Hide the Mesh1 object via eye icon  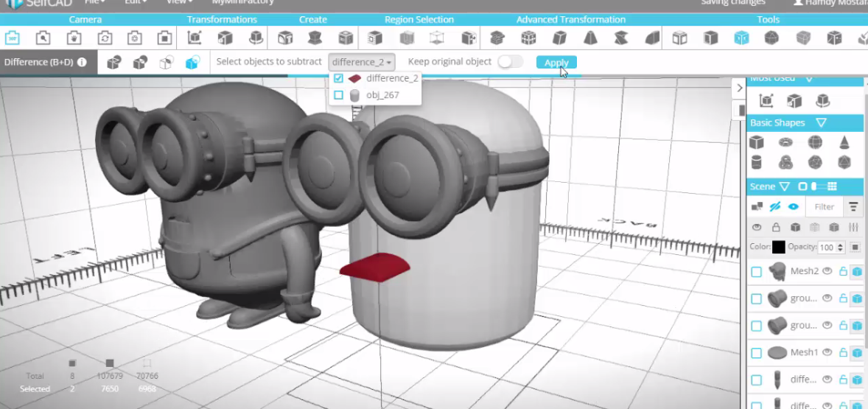pyautogui.click(x=827, y=352)
